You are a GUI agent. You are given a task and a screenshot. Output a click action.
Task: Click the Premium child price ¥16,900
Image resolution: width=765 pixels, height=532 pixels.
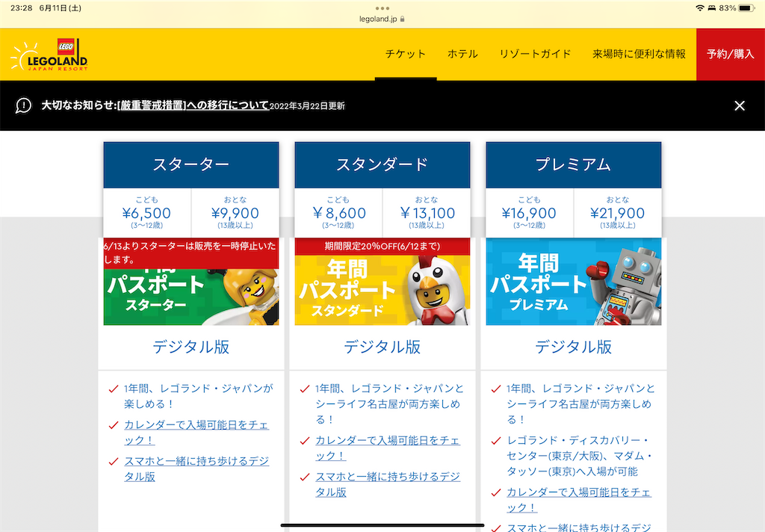[529, 213]
